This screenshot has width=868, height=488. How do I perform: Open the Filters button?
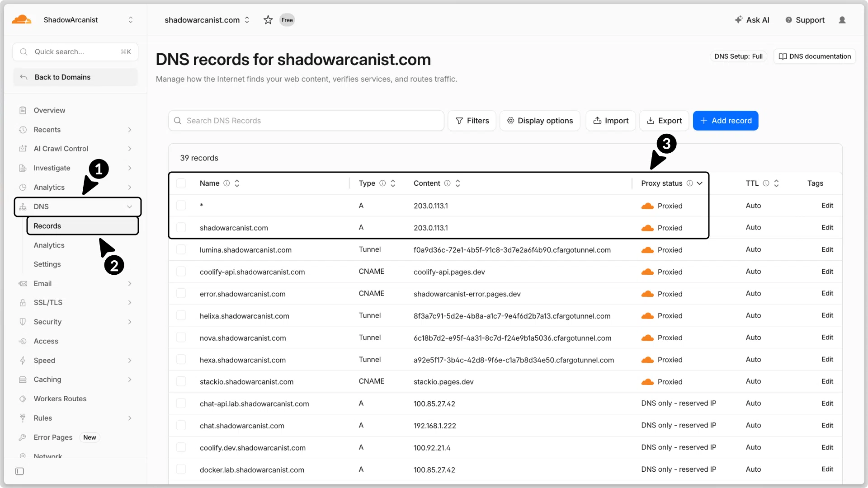(x=472, y=121)
